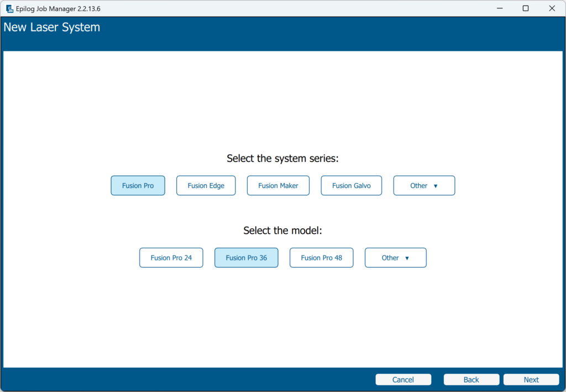
Task: Close the Epilog Job Manager window
Action: tap(552, 8)
